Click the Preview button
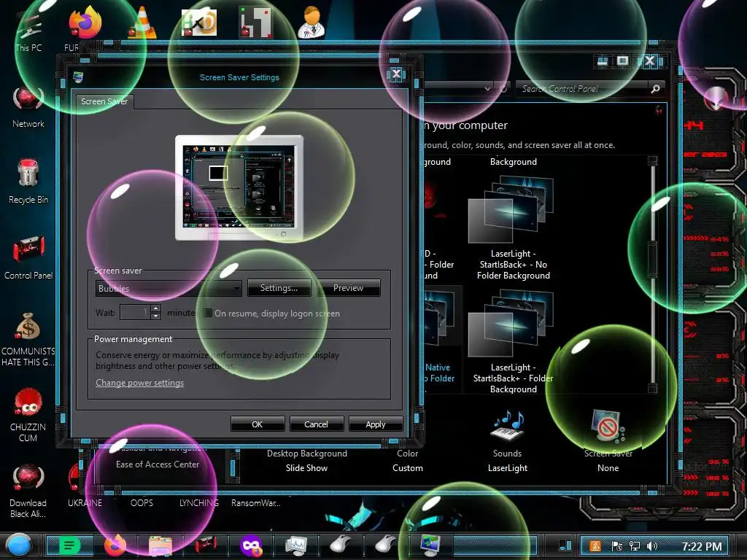This screenshot has height=560, width=747. tap(348, 287)
